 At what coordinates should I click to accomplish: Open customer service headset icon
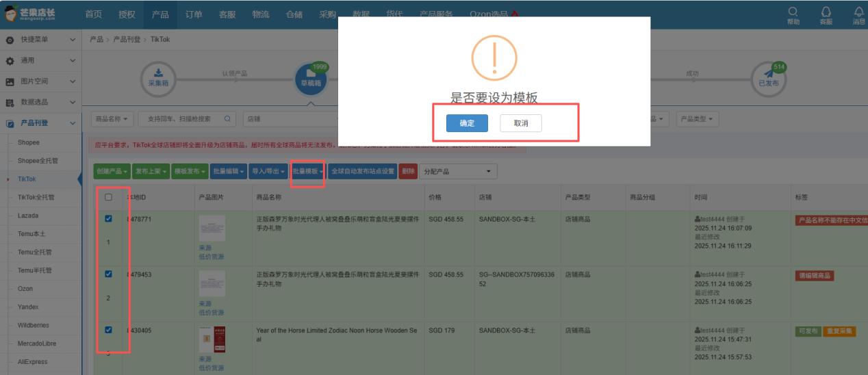pos(826,12)
